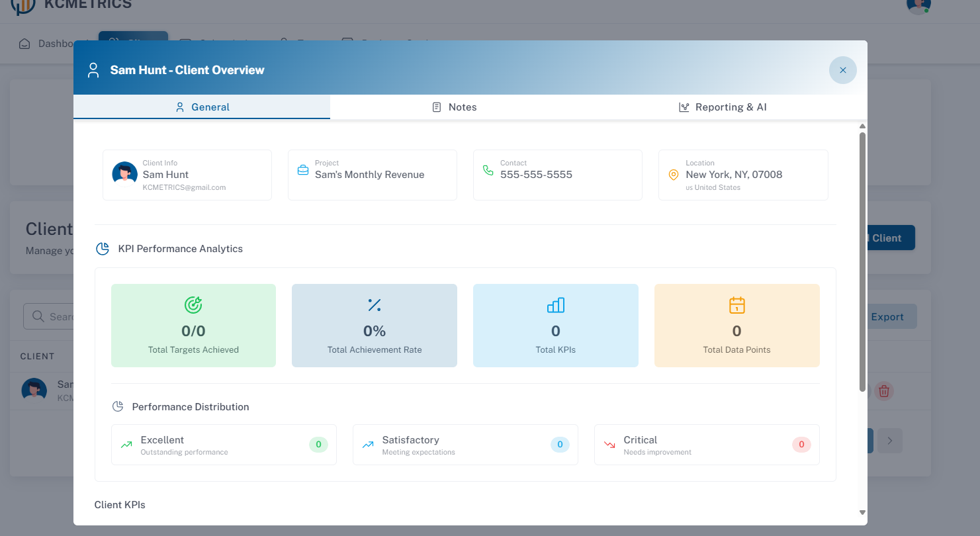
Task: Click the briefcase Project icon
Action: point(303,171)
